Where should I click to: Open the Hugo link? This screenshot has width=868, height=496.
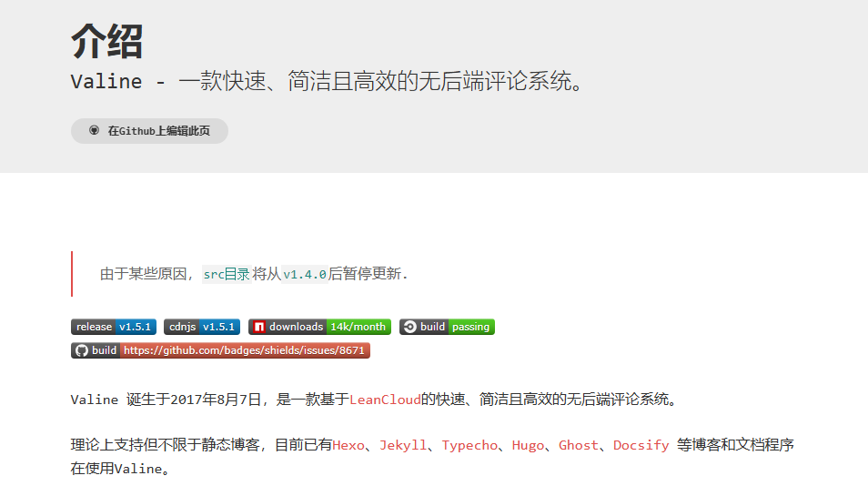coord(528,445)
